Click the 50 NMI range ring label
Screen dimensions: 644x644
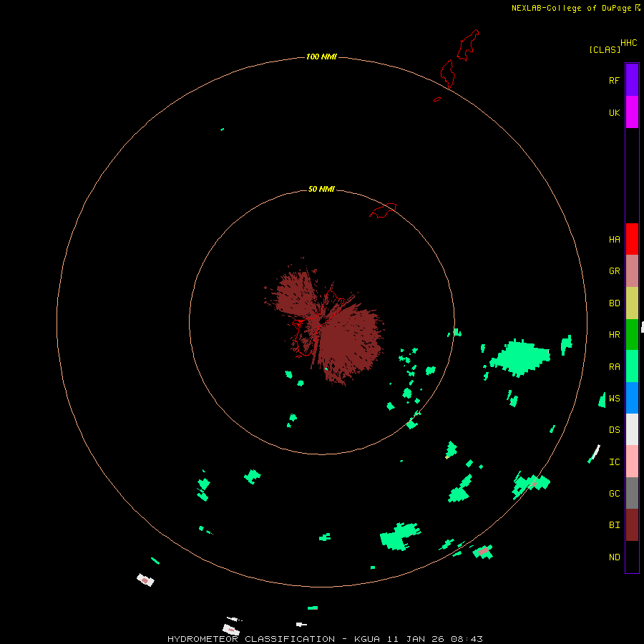tap(321, 189)
